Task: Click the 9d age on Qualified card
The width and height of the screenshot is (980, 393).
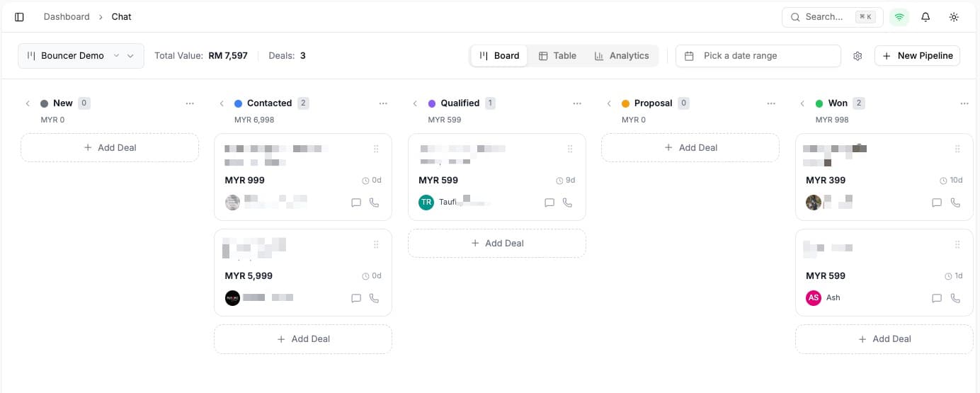Action: coord(566,181)
